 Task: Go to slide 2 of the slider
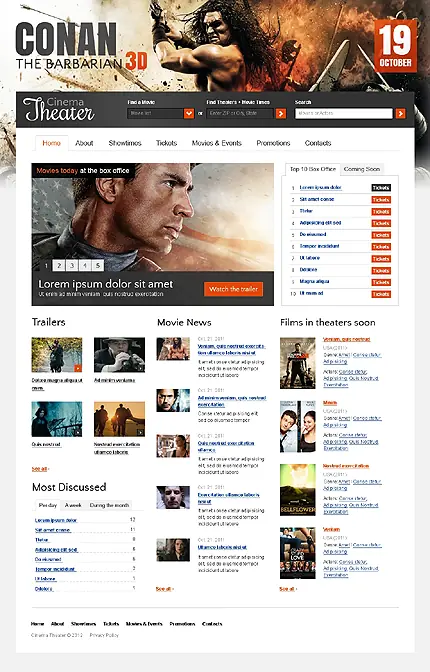(59, 265)
